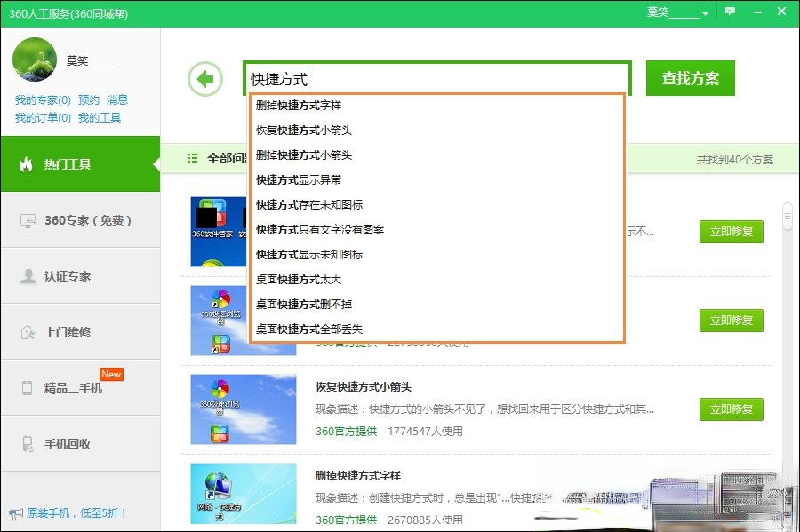The height and width of the screenshot is (532, 800).
Task: Click the New badge on 精品二手机
Action: click(x=111, y=374)
